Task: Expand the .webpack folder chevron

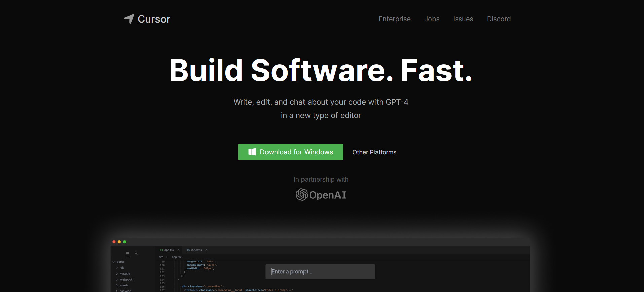Action: click(117, 279)
